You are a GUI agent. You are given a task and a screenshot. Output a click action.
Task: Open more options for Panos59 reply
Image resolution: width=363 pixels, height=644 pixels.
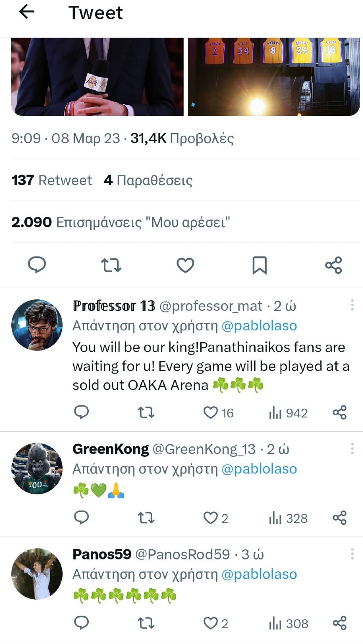(352, 554)
